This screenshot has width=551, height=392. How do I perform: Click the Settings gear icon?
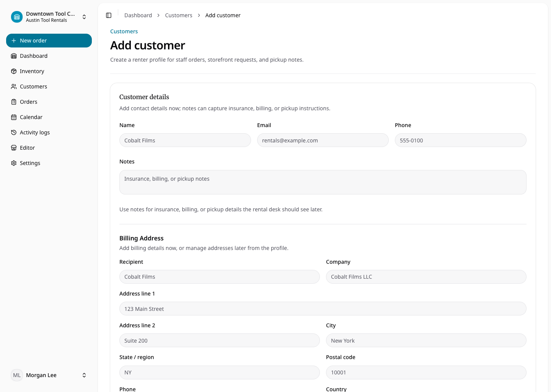tap(14, 163)
